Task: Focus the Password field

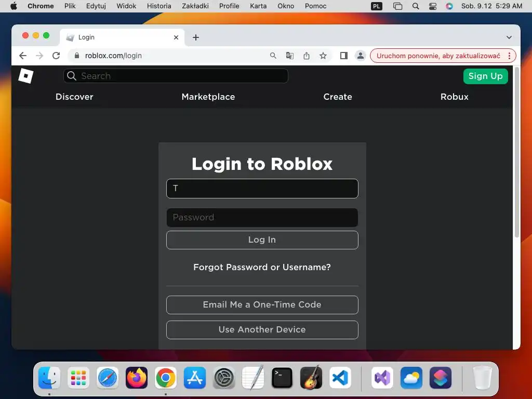Action: 262,218
